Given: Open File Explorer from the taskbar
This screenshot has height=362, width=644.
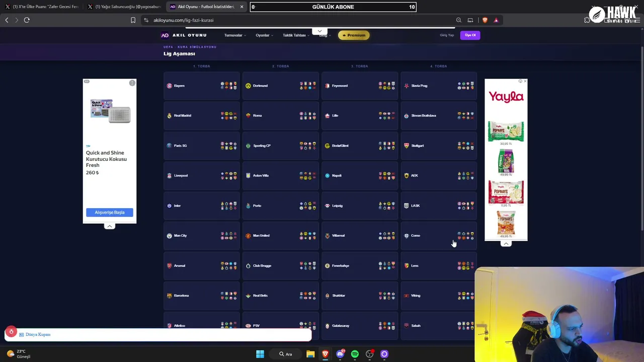Looking at the screenshot, I should tap(310, 354).
